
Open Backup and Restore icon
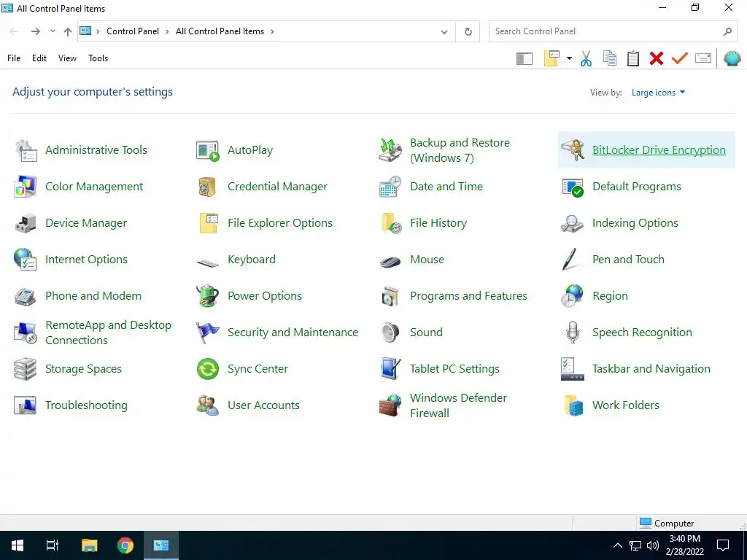pyautogui.click(x=390, y=150)
